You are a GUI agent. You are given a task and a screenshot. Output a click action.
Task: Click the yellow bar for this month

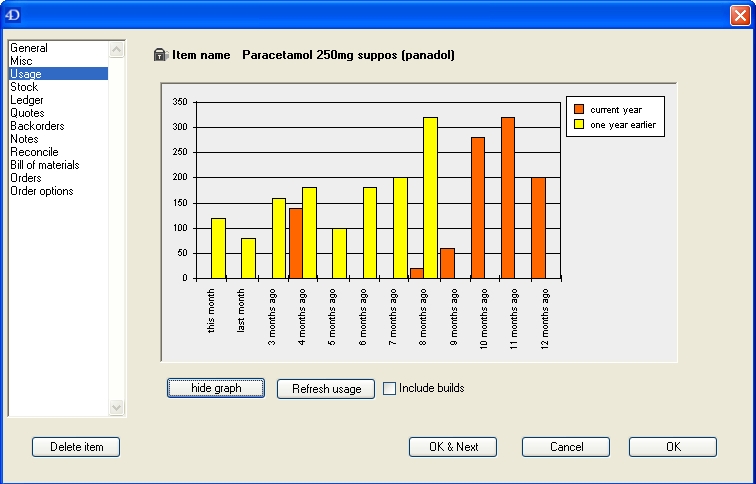218,248
